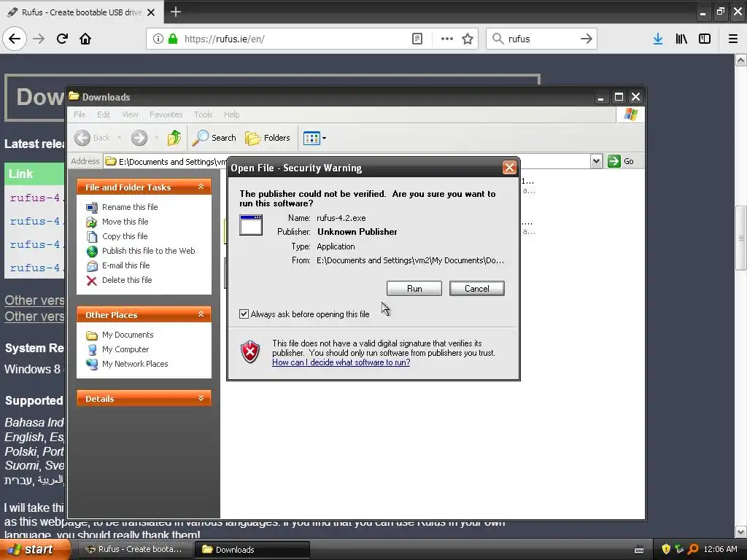Image resolution: width=747 pixels, height=560 pixels.
Task: Click search arrow in Firefox search box
Action: point(586,39)
